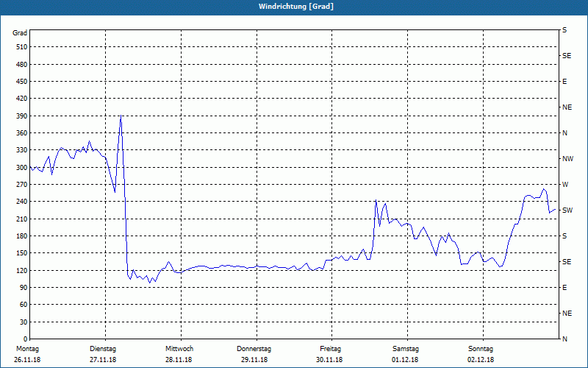Select the Montag 26.11.18 date label
The height and width of the screenshot is (368, 588).
tap(26, 354)
